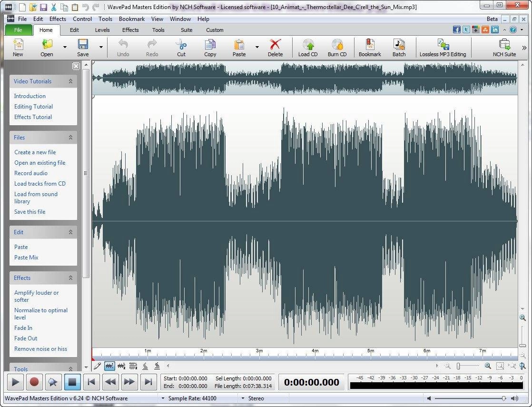
Task: Open the dropdown arrow next to Paste
Action: tap(257, 47)
